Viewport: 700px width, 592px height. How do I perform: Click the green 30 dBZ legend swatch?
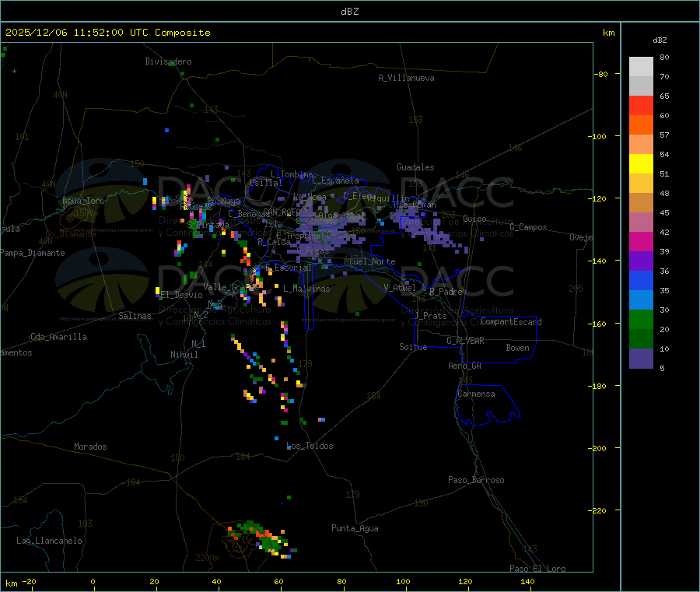641,319
